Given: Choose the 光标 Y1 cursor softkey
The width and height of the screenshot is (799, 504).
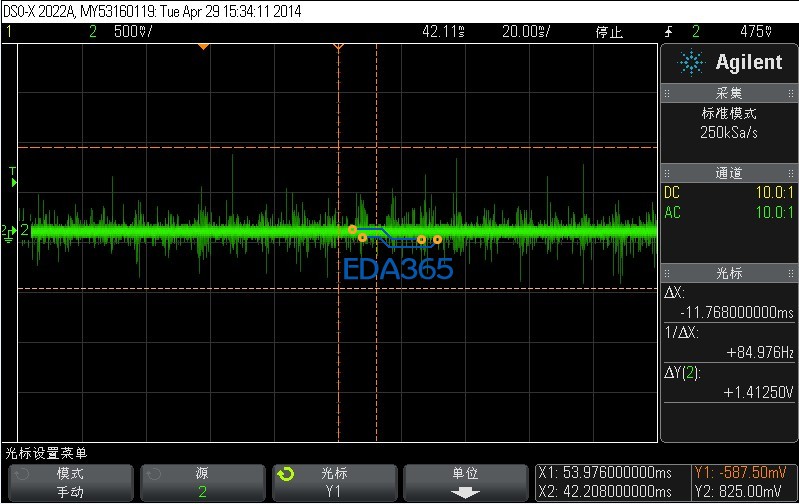Looking at the screenshot, I should (334, 483).
